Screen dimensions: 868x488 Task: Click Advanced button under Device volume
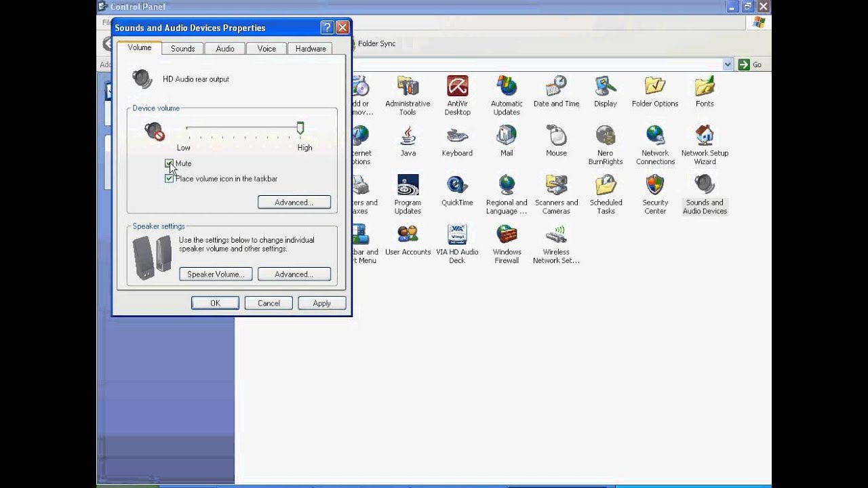294,202
